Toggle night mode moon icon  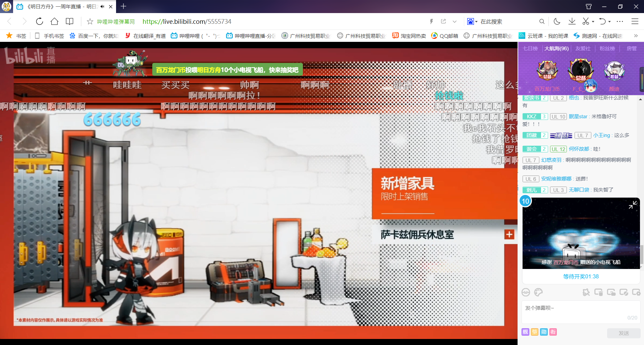coord(557,21)
